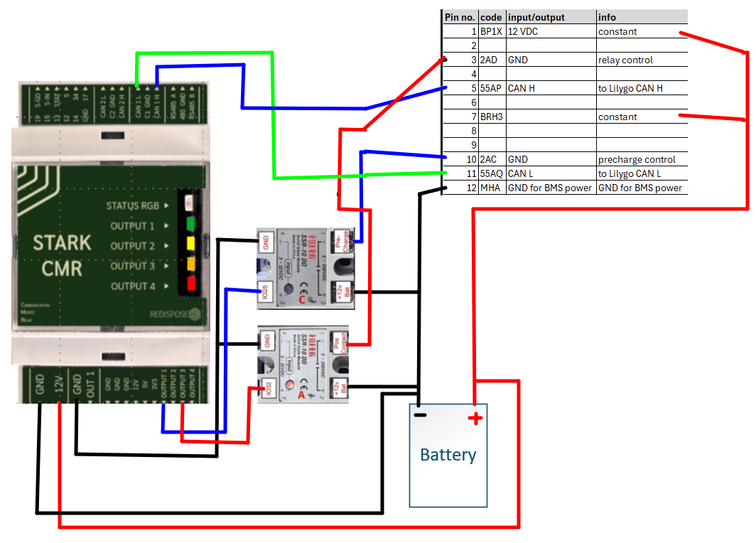Select the "Pre-Charge" terminal label

(342, 241)
